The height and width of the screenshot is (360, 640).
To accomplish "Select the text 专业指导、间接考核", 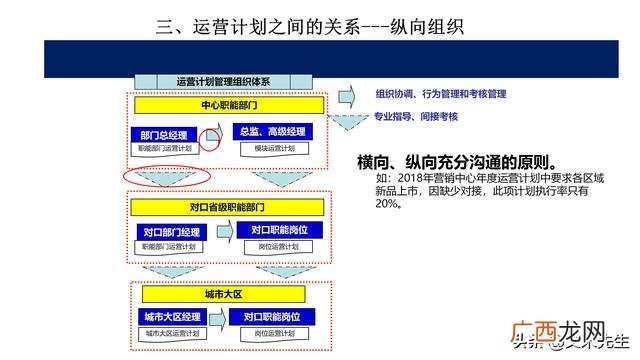I will click(x=416, y=117).
